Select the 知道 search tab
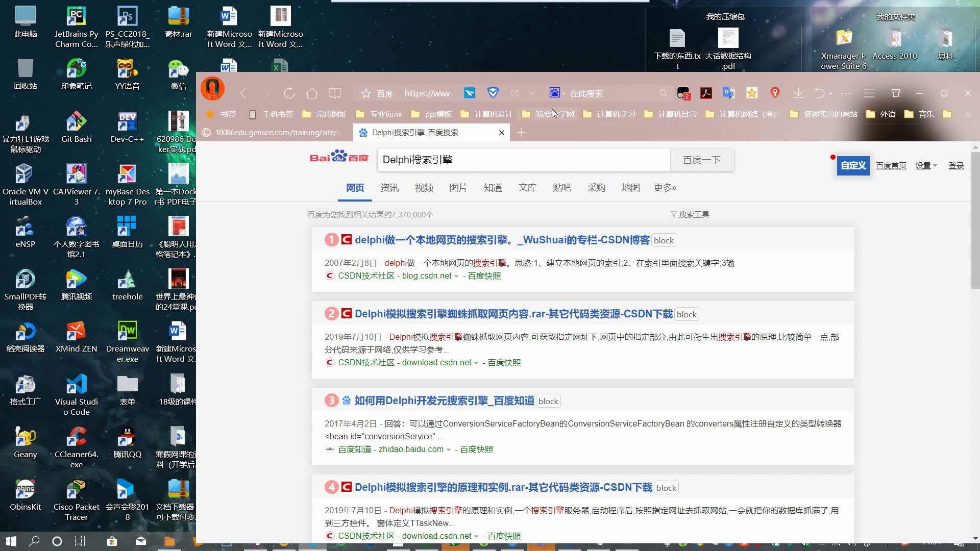980x551 pixels. pos(493,188)
